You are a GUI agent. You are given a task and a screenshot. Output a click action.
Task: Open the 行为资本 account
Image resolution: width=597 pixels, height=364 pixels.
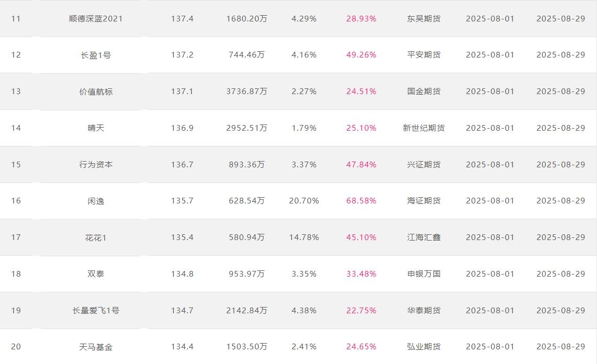click(x=96, y=164)
